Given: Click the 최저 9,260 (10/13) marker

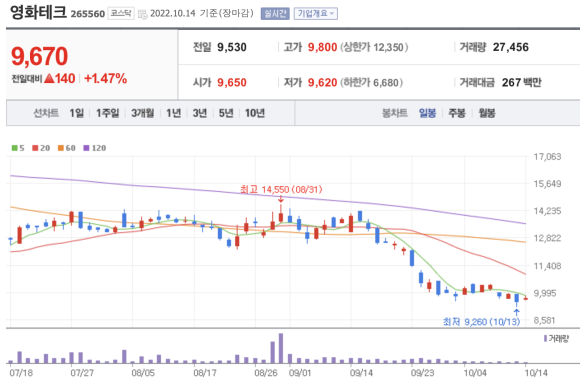Looking at the screenshot, I should coord(481,321).
